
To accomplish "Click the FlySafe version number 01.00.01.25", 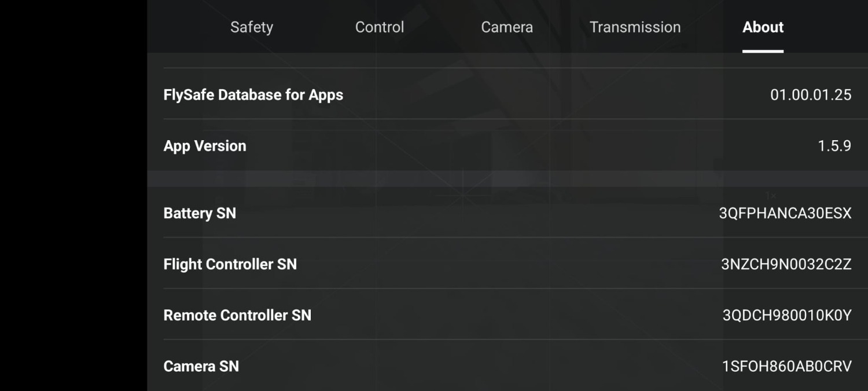I will click(810, 95).
